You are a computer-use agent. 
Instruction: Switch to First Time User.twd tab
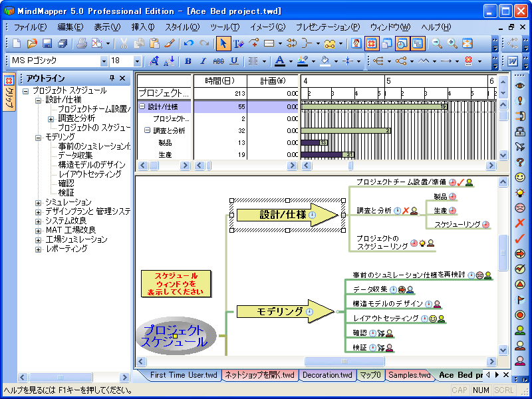184,375
